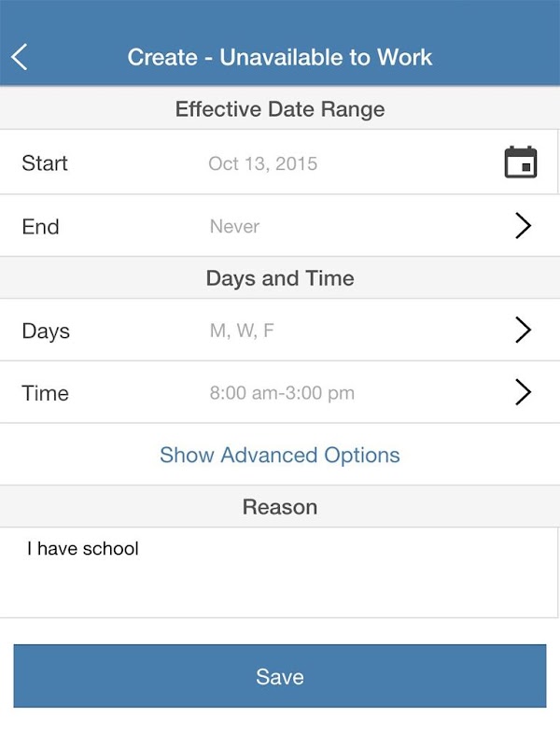
Task: Open the calendar picker icon for Start
Action: pyautogui.click(x=521, y=162)
